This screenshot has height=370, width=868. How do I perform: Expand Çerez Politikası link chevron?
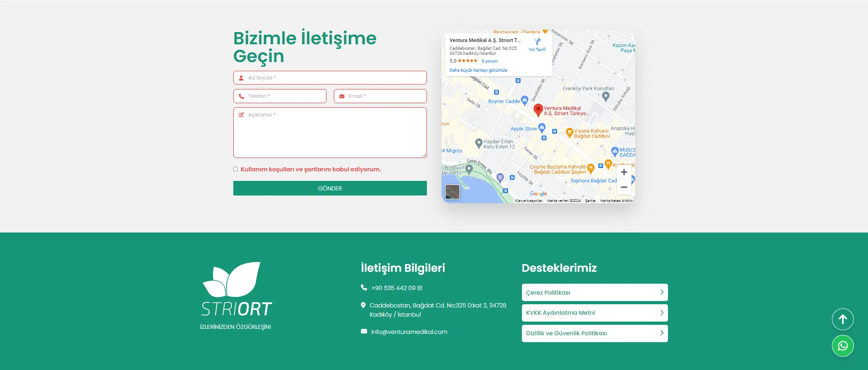pos(662,292)
